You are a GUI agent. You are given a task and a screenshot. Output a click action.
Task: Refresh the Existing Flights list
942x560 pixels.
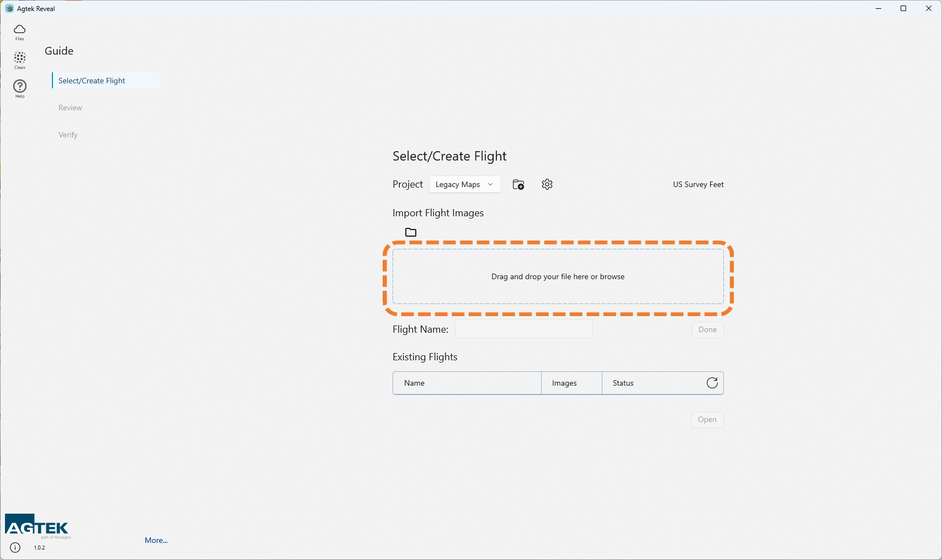click(x=712, y=383)
